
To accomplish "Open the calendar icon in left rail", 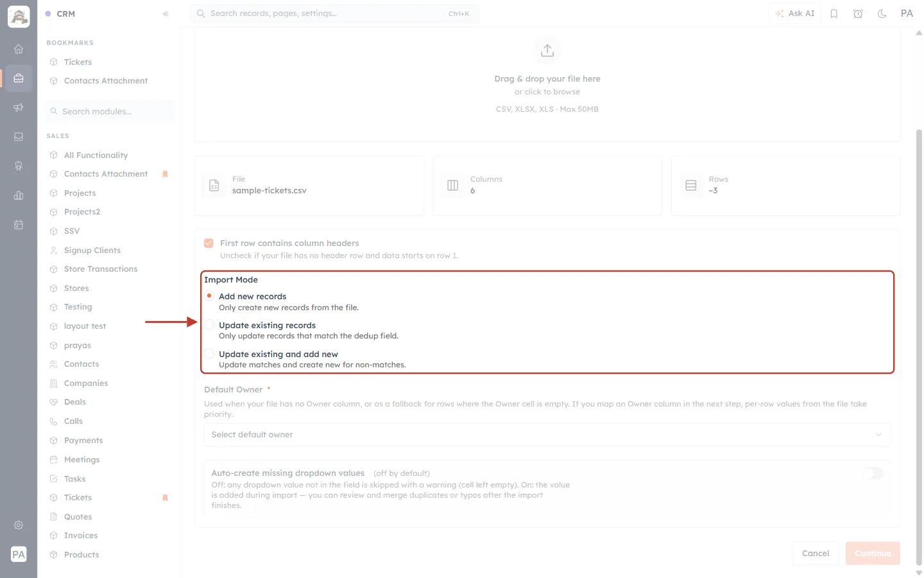I will [x=19, y=225].
